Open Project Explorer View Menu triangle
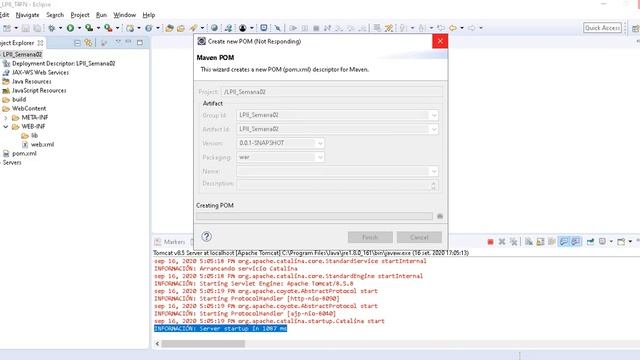The image size is (640, 360). (x=118, y=42)
